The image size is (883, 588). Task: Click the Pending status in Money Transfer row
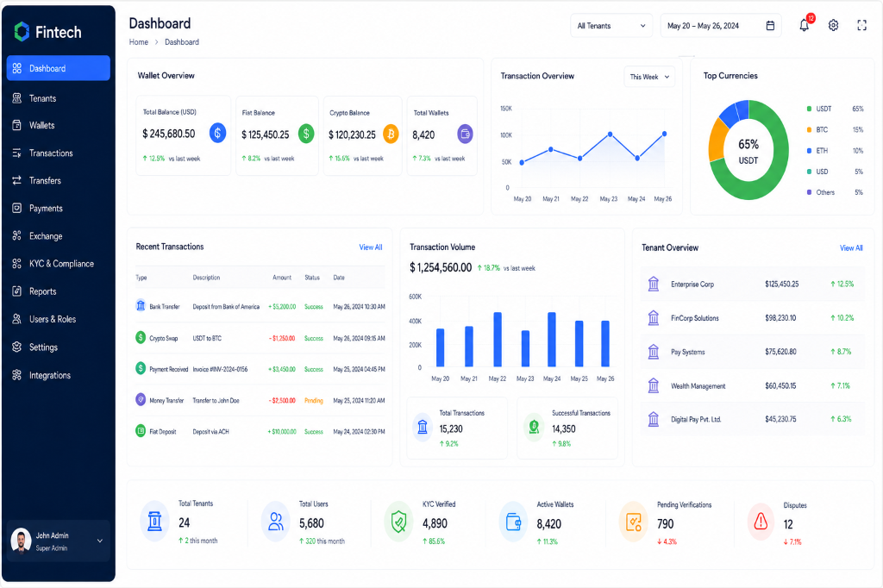tap(314, 400)
